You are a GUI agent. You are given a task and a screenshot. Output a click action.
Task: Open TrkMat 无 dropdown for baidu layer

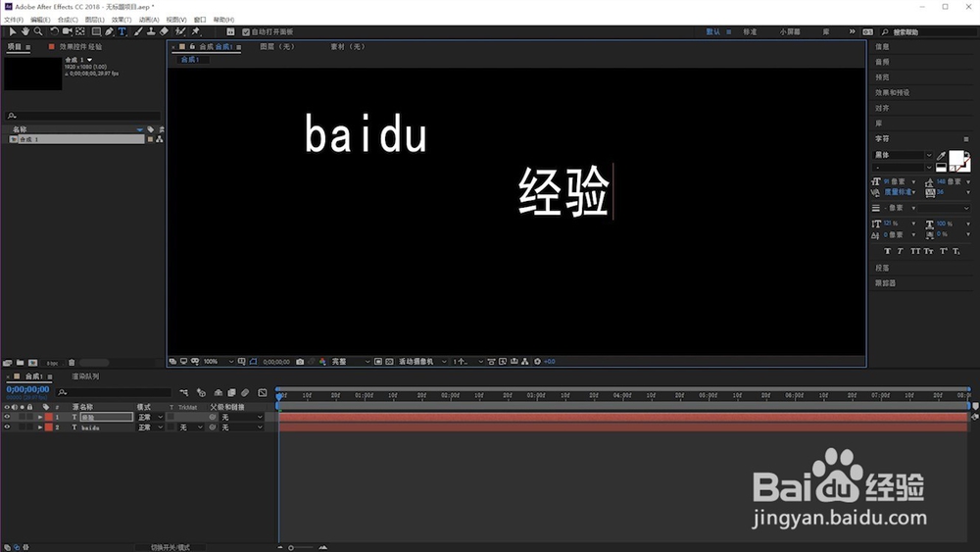click(191, 427)
